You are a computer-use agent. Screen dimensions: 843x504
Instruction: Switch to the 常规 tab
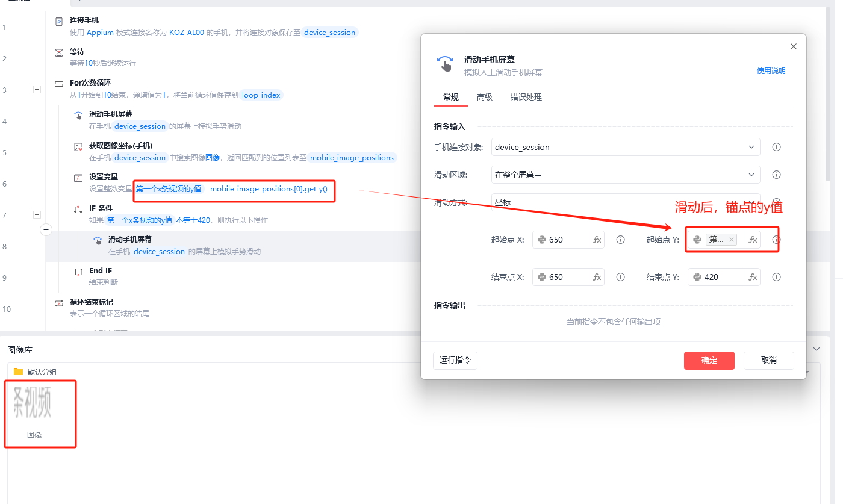451,97
